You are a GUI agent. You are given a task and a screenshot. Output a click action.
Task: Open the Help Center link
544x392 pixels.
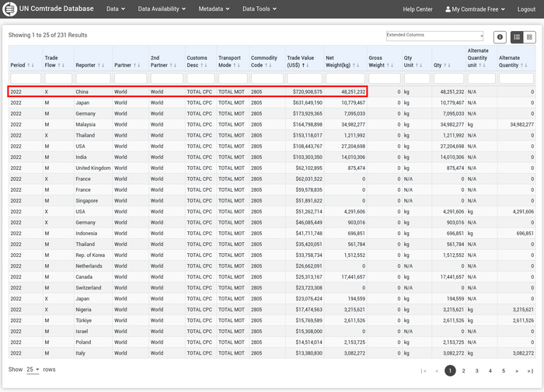(417, 9)
